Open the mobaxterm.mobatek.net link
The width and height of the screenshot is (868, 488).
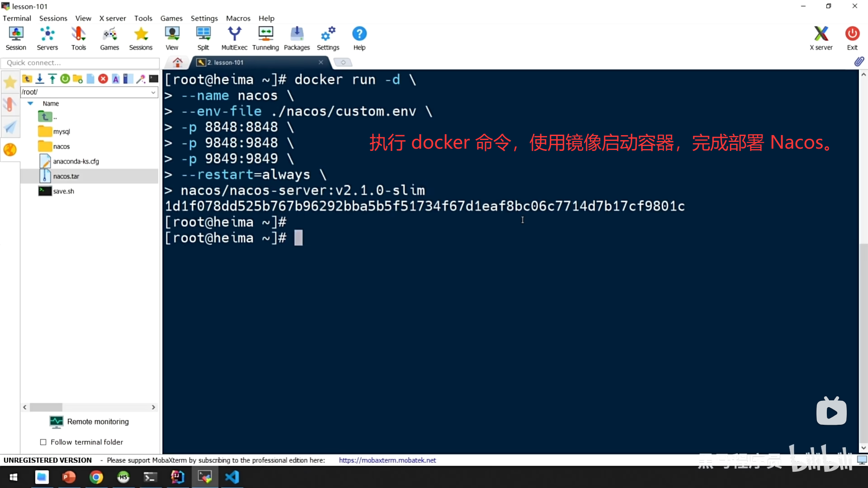pos(387,460)
